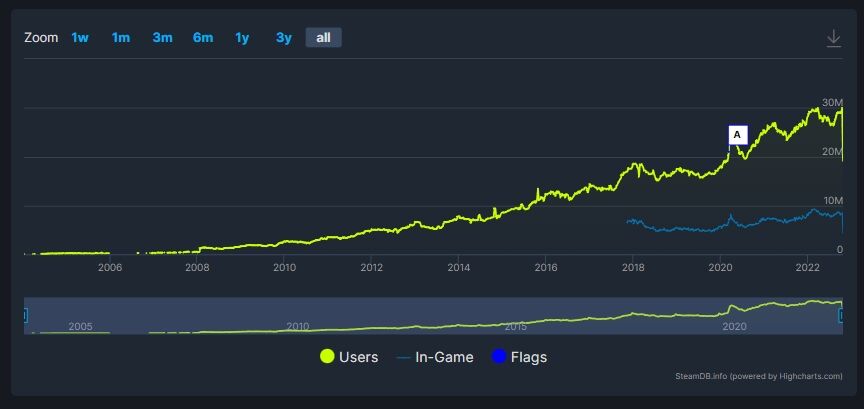Click left navigator range handle
This screenshot has height=409, width=864.
tap(24, 315)
